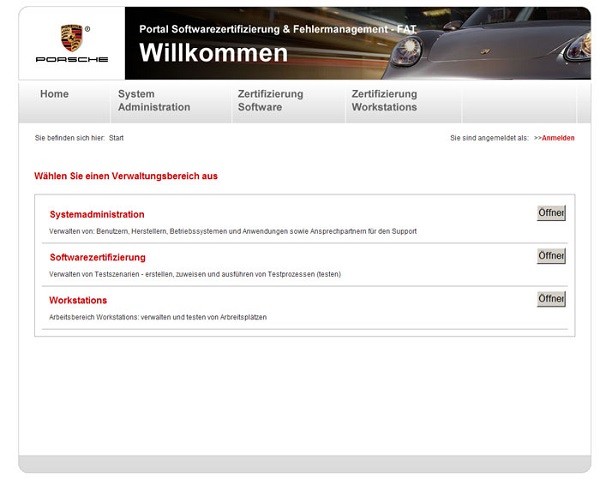This screenshot has width=600, height=484.
Task: Click the heading Wählen Sie einen Verwaltungsbereich aus
Action: coord(126,176)
